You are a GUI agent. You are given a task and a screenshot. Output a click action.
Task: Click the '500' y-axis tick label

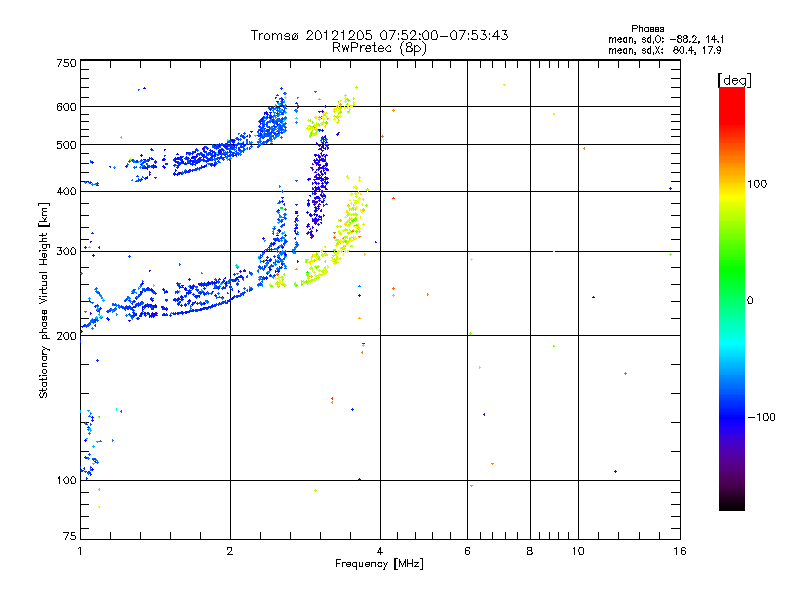pos(66,145)
